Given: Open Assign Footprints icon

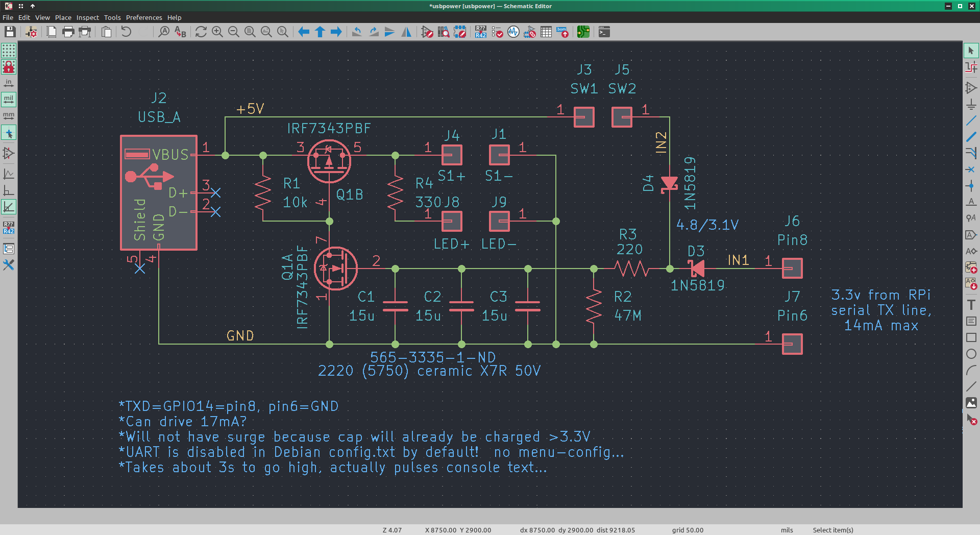Looking at the screenshot, I should [530, 32].
